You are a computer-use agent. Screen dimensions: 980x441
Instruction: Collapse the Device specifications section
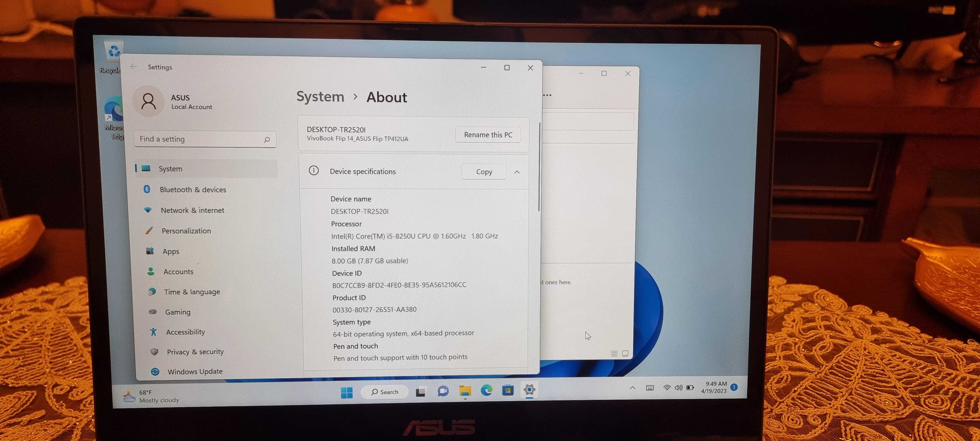coord(517,172)
